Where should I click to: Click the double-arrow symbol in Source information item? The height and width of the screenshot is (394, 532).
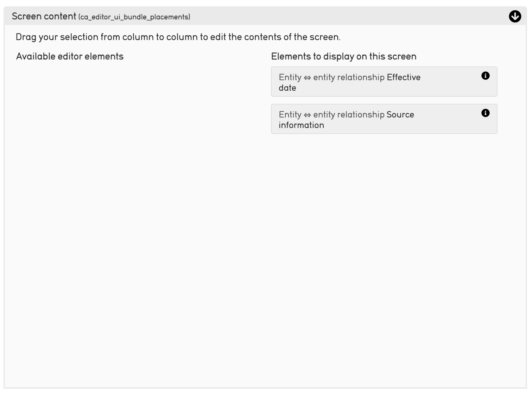tap(307, 115)
